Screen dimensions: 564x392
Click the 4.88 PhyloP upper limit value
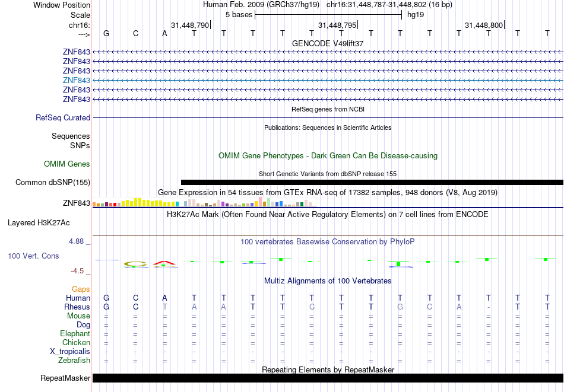point(76,241)
